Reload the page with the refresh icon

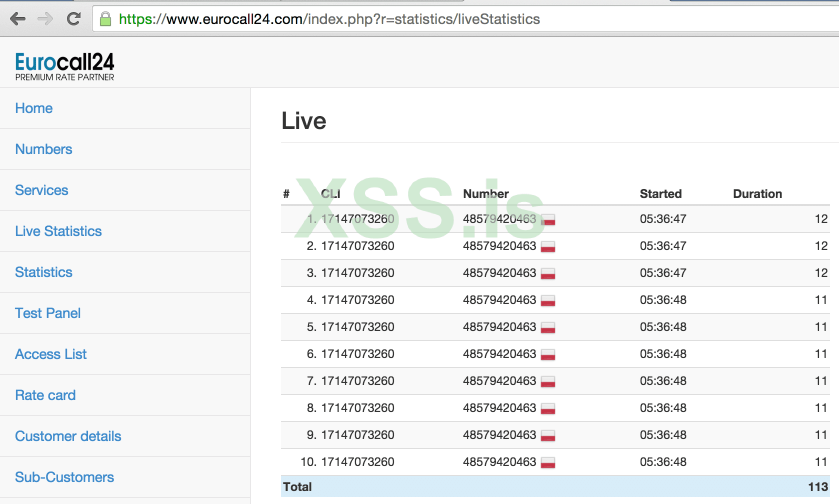pos(73,19)
